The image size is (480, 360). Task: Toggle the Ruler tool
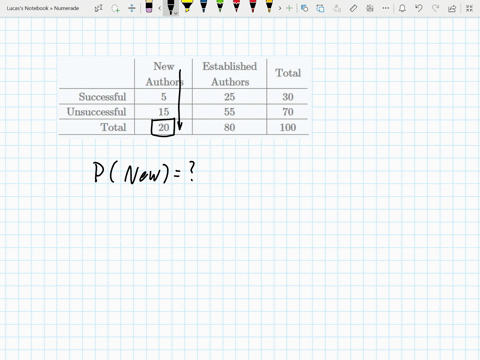tap(353, 8)
